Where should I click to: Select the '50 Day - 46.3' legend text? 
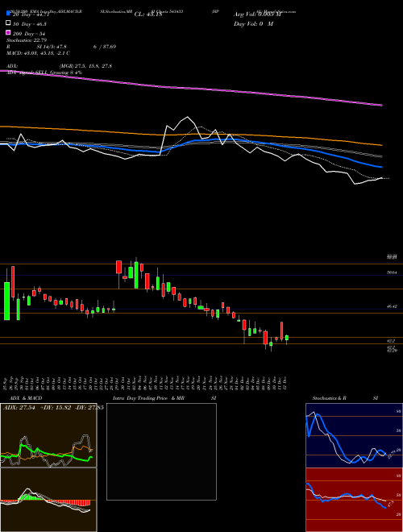coord(29,24)
